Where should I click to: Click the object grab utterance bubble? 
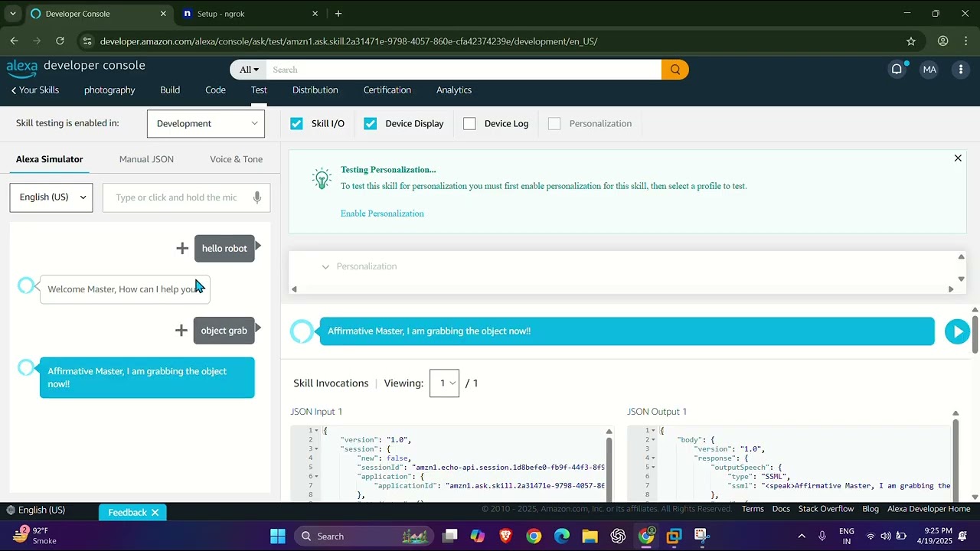(x=224, y=331)
